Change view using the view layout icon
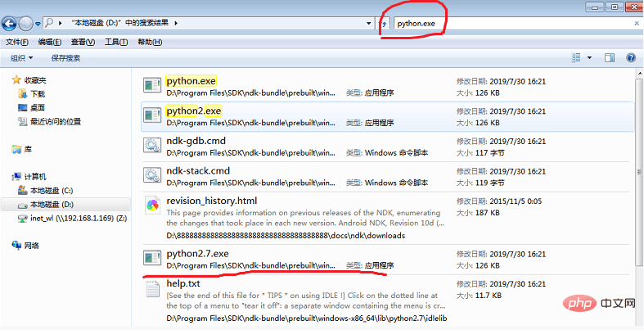The image size is (644, 330). click(576, 58)
